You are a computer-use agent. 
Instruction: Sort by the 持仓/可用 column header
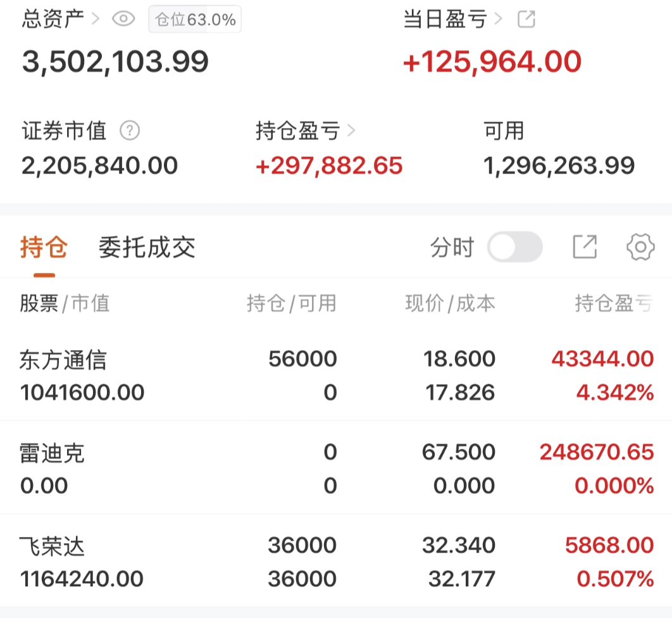(291, 304)
